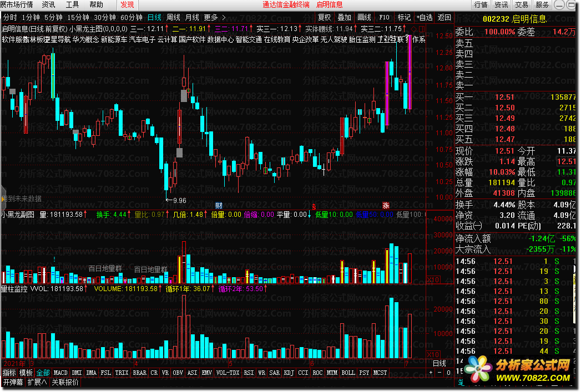Viewport: 581px width, 392px height.
Task: Open the F10 company info
Action: point(384,17)
